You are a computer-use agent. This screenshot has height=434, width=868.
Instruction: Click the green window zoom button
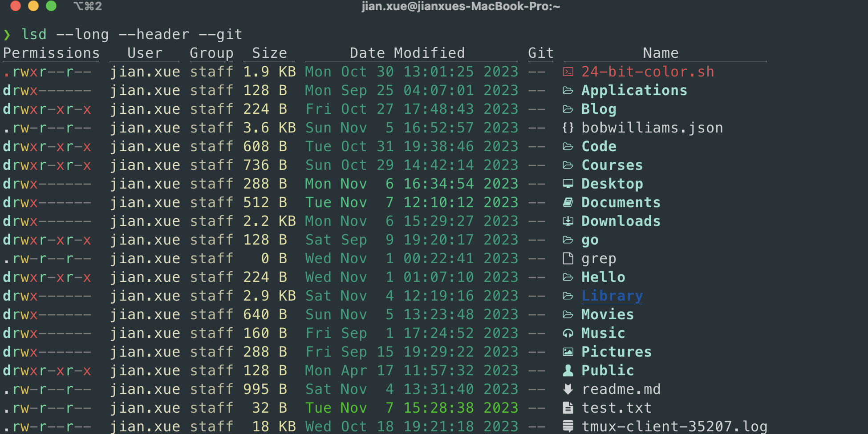[51, 6]
